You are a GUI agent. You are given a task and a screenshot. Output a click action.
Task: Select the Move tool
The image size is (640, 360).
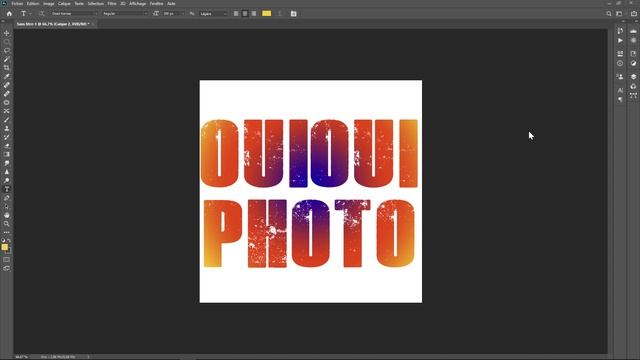tap(7, 33)
